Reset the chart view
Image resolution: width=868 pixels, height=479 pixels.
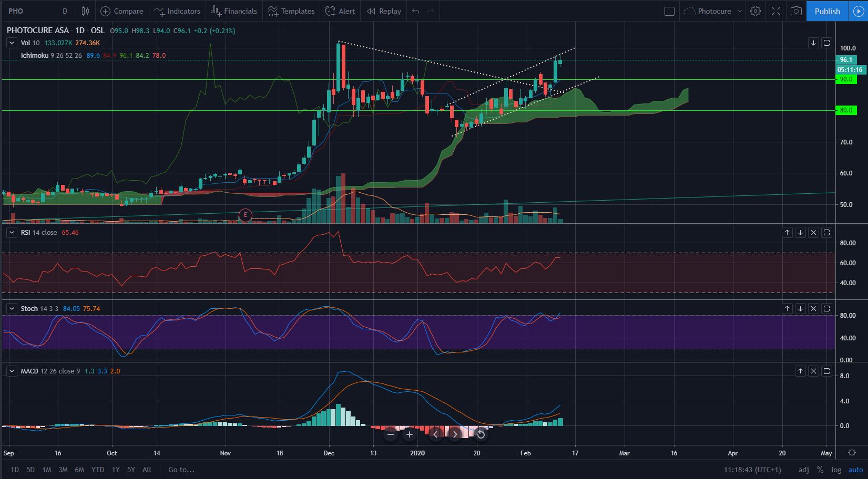(x=481, y=434)
